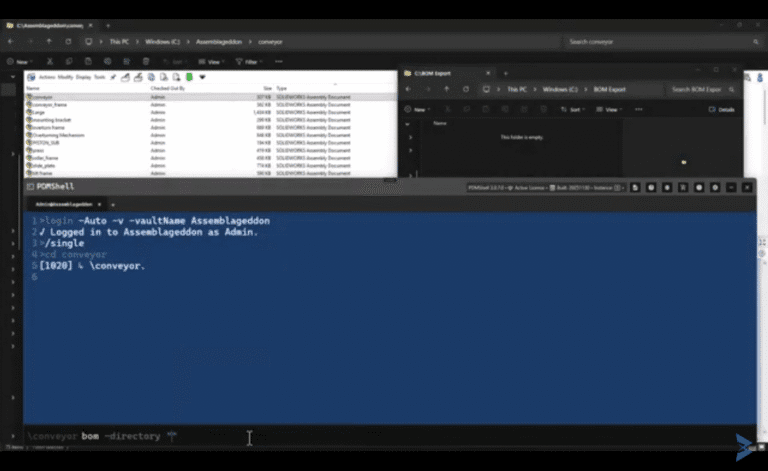Screen dimensions: 768x471
Task: Select the PISTON_SUB file row
Action: pyautogui.click(x=211, y=142)
